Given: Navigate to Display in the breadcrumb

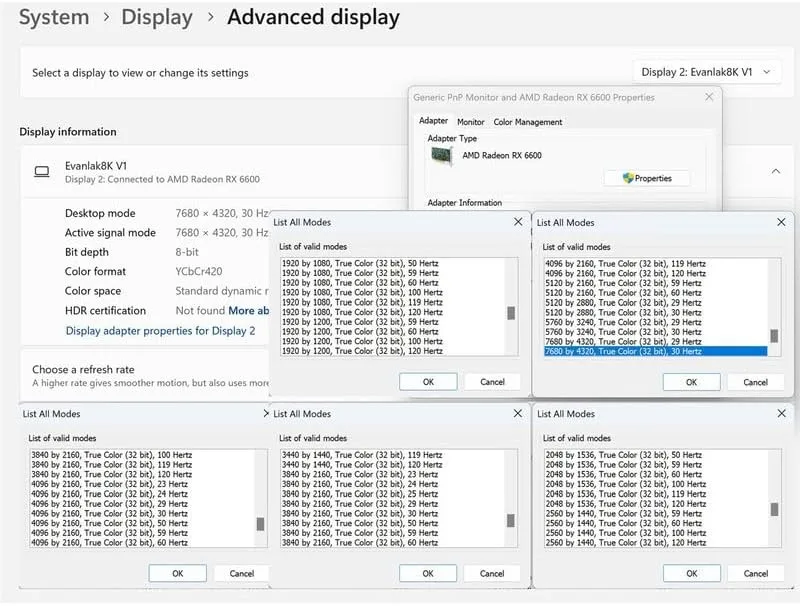Looking at the screenshot, I should [x=157, y=17].
